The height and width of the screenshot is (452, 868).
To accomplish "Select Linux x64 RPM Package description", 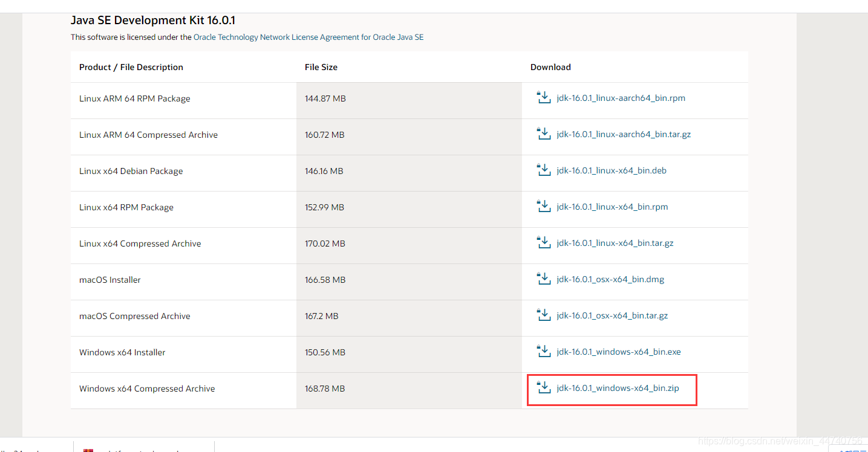I will (x=126, y=207).
